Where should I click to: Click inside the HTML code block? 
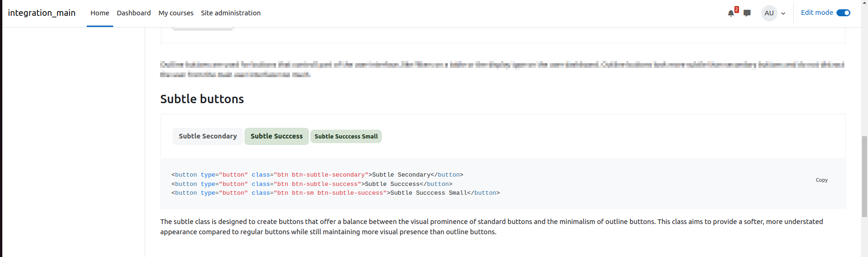click(x=503, y=184)
